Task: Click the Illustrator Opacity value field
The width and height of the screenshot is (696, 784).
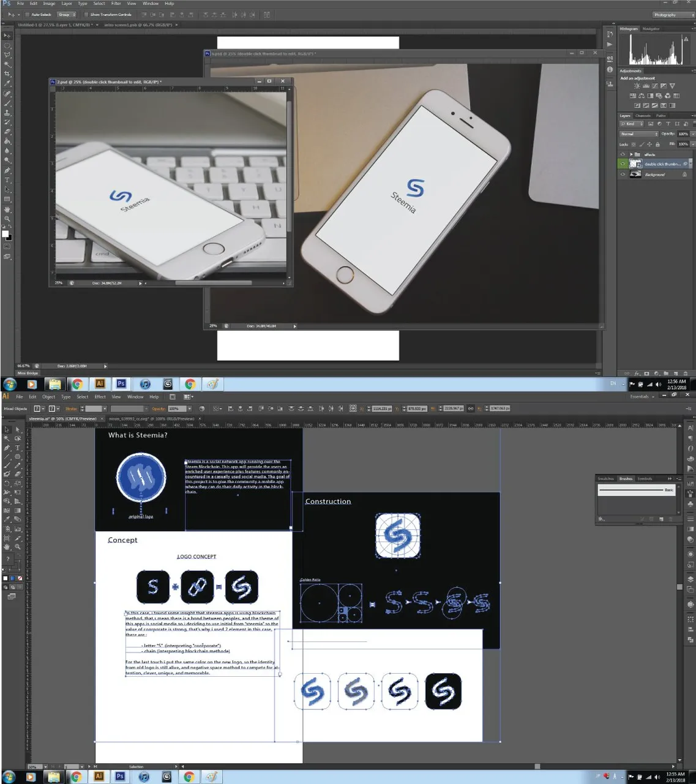Action: [x=177, y=409]
